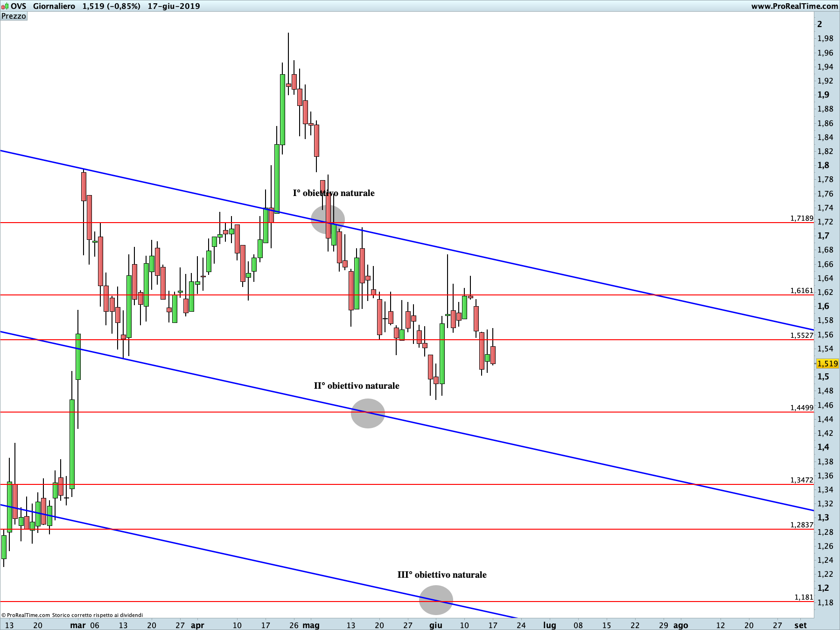Click the 1,2 mark on price axis
840x630 pixels.
[x=823, y=588]
